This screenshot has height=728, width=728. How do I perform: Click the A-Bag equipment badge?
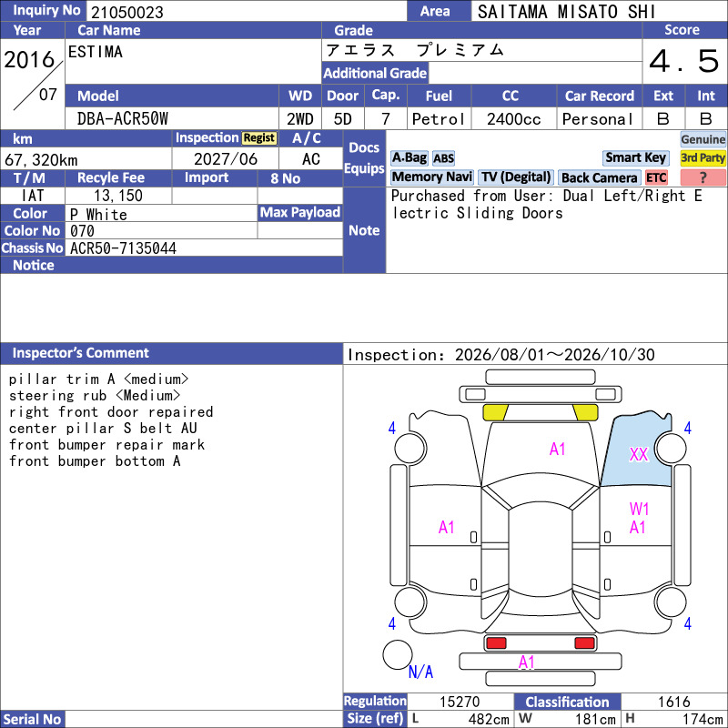click(x=409, y=157)
